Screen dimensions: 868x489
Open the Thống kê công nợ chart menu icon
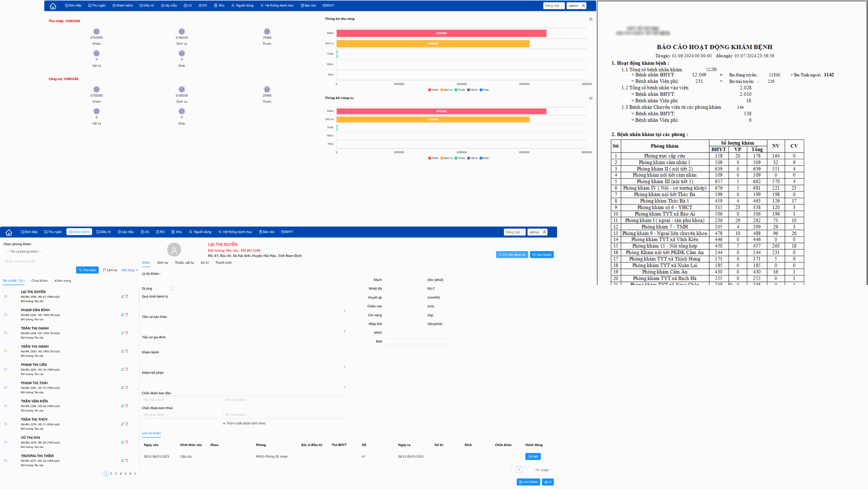(590, 98)
